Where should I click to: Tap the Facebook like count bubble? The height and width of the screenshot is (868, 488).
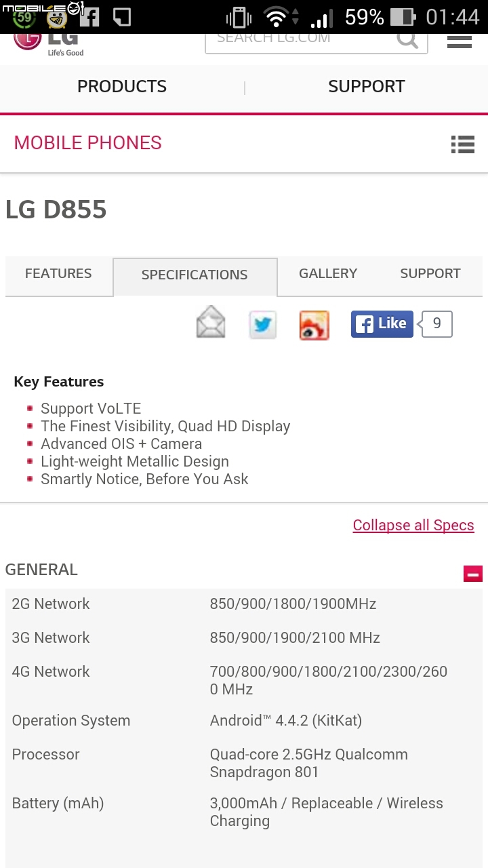point(436,324)
